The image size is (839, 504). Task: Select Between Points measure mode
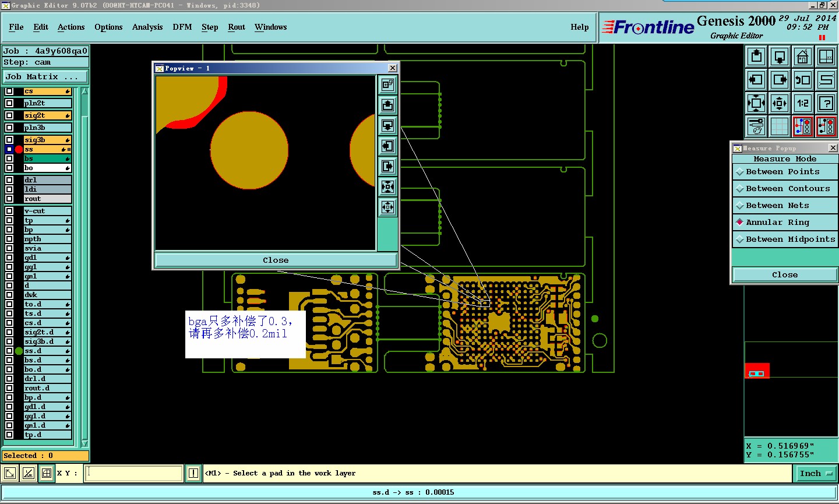[x=785, y=172]
